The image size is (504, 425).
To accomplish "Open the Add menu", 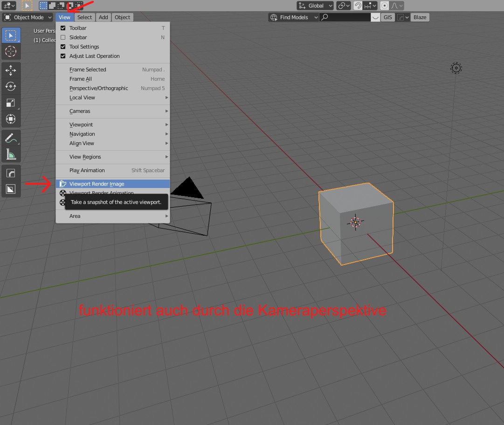I will (103, 17).
